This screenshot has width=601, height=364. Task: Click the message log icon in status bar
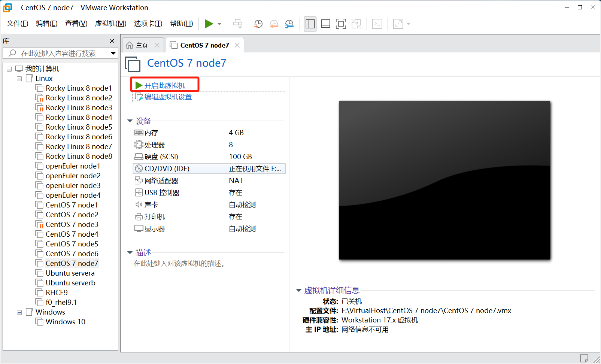click(x=584, y=358)
